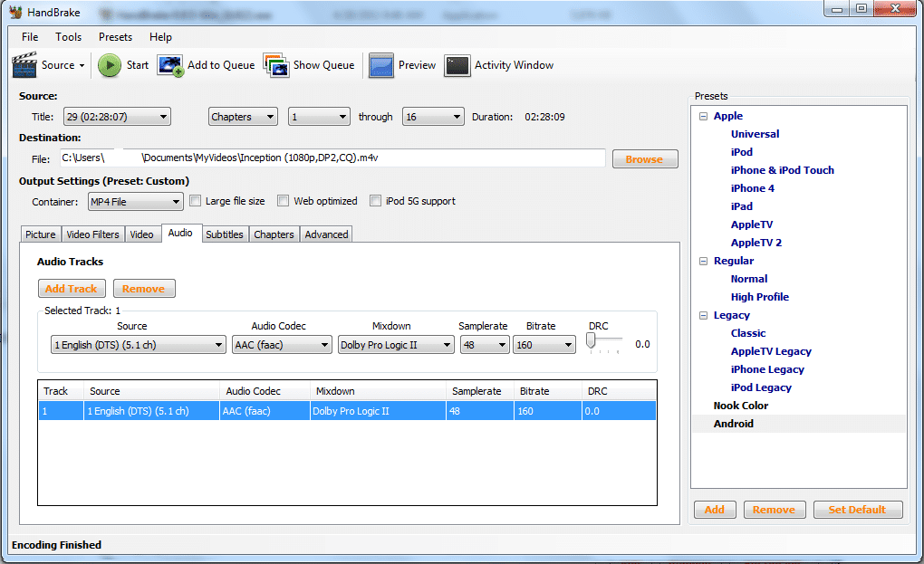Open the Tools menu
Viewport: 924px width, 564px height.
(x=68, y=36)
